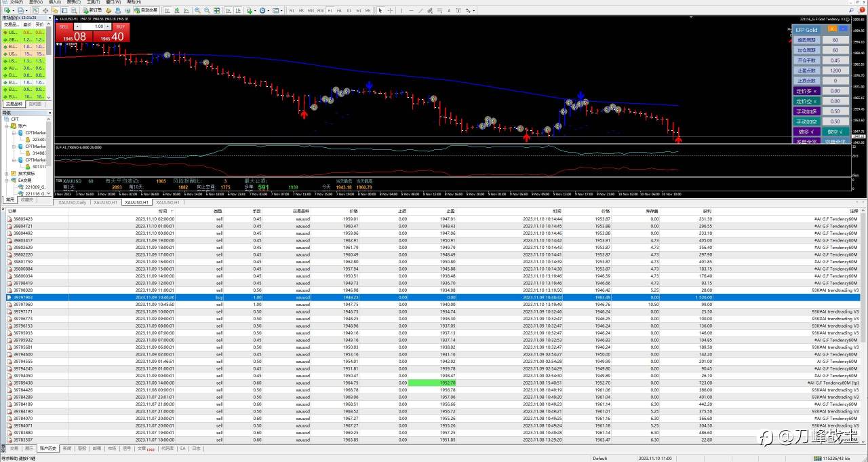The height and width of the screenshot is (462, 868).
Task: Select the H4 timeframe button
Action: [338, 11]
